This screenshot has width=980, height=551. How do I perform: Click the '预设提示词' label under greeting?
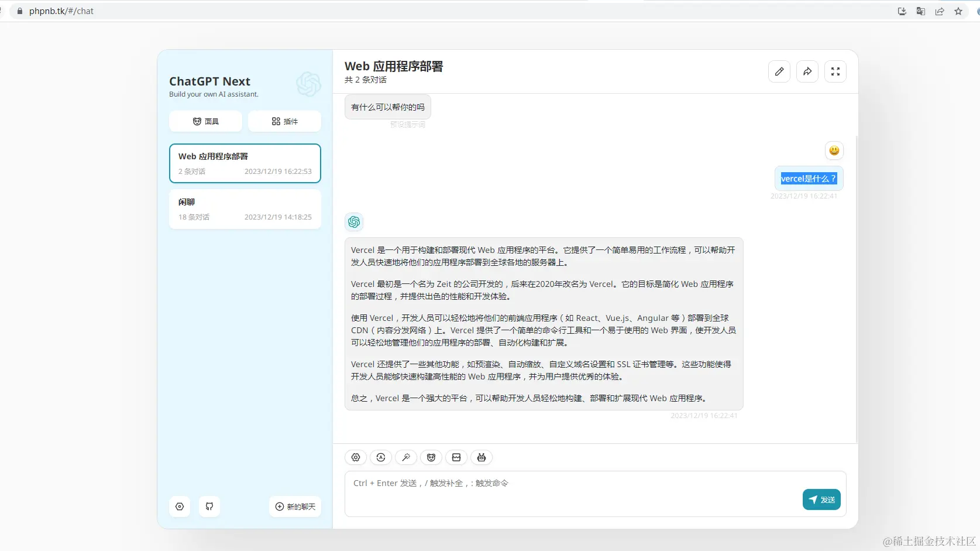408,124
